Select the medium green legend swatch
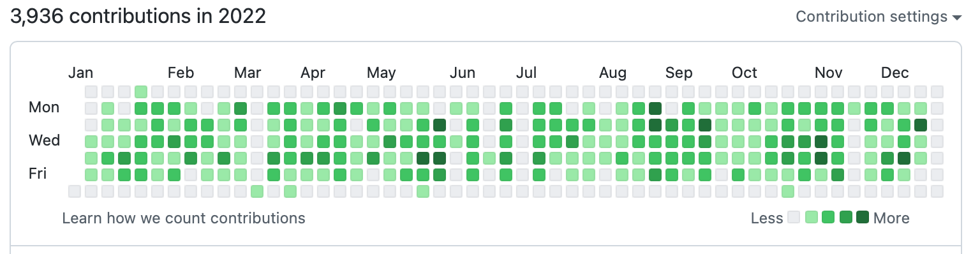Image resolution: width=980 pixels, height=254 pixels. [828, 218]
